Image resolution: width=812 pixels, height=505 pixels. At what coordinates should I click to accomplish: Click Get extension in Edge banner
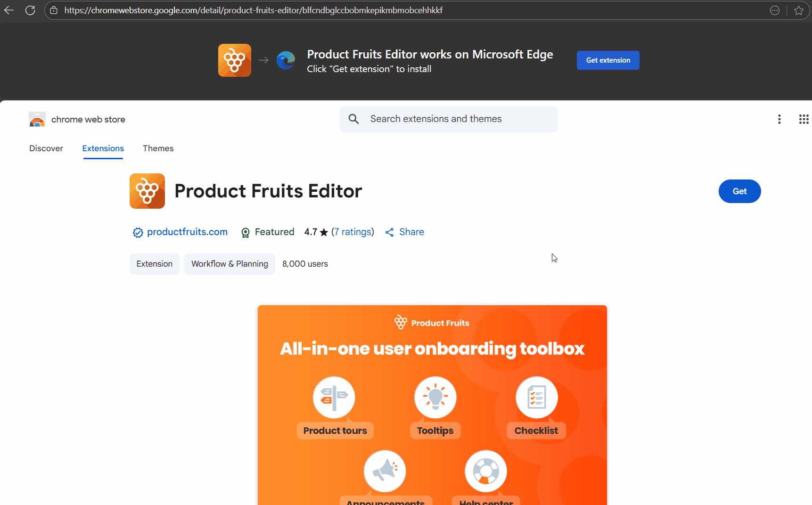(x=608, y=60)
